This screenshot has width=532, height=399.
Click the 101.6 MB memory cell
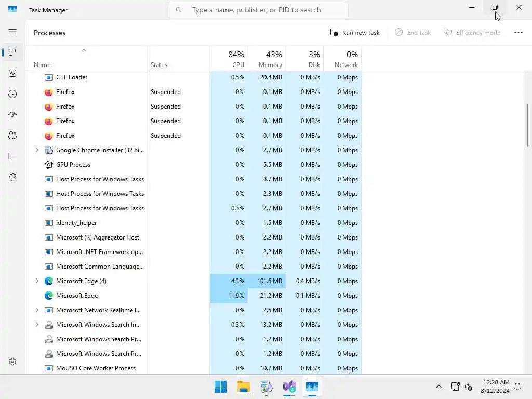(267, 281)
